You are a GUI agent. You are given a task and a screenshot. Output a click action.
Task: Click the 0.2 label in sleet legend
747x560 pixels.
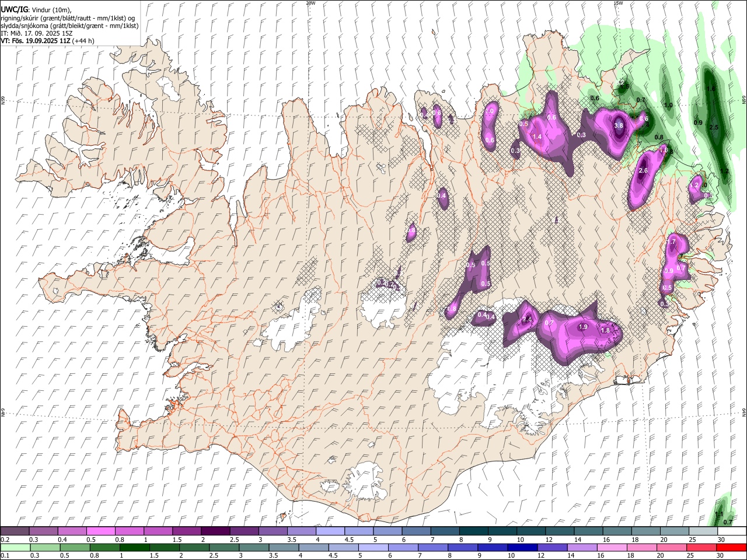click(x=5, y=540)
